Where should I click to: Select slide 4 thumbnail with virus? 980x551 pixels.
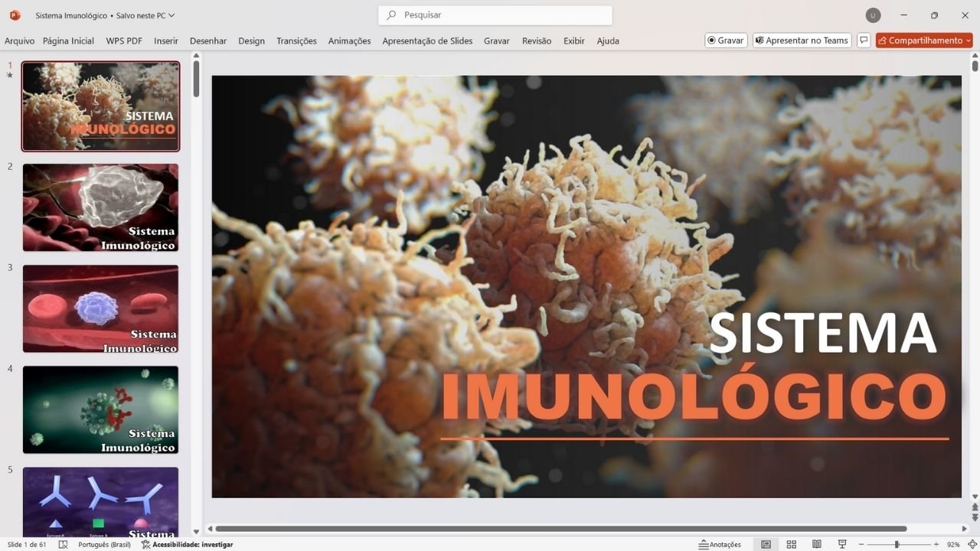click(100, 409)
